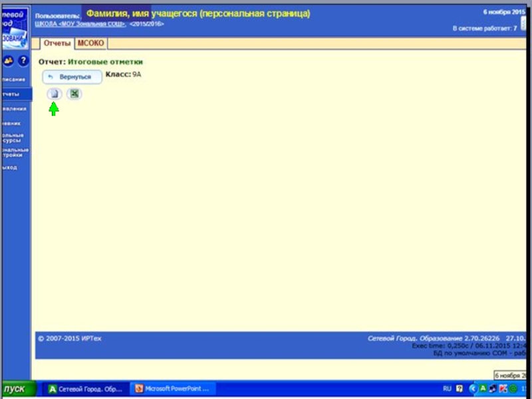Click the "Сетевой Город. Образование 2.70.26226" footer text

pyautogui.click(x=434, y=338)
